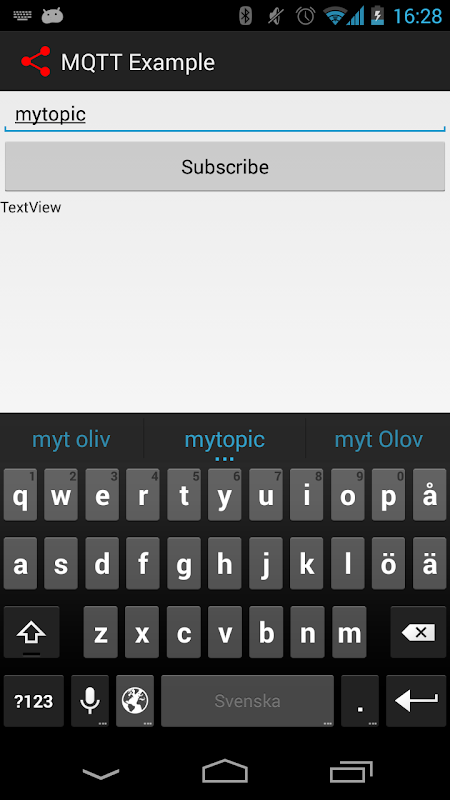Tap the period key
The image size is (450, 800).
[360, 701]
